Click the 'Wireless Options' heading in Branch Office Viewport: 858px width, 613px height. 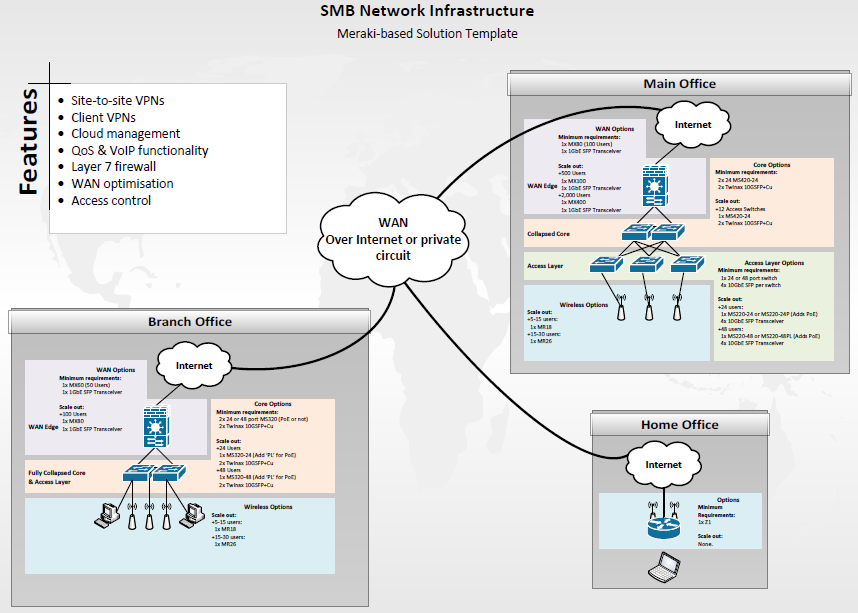coord(268,507)
